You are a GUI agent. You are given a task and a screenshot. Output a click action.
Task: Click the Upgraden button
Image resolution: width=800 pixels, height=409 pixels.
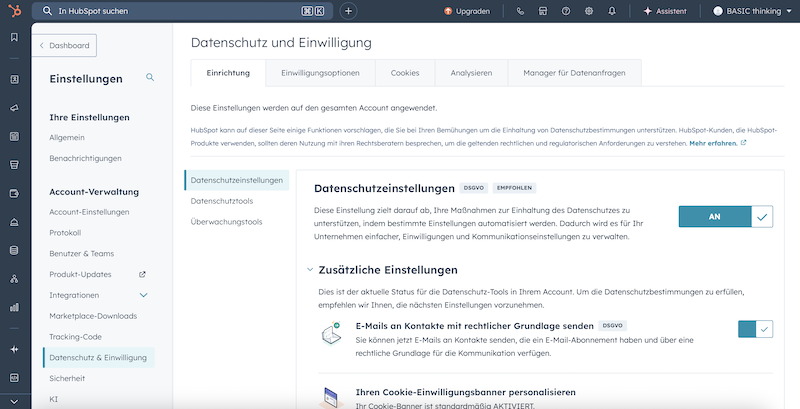click(x=467, y=11)
